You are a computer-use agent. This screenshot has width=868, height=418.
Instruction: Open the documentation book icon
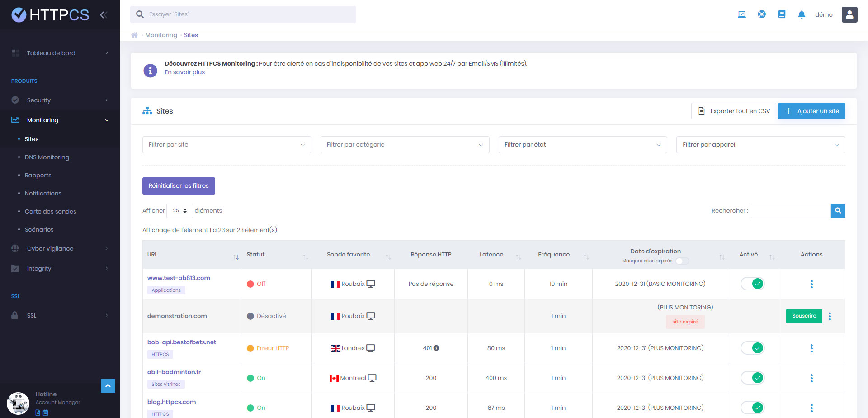click(x=782, y=14)
